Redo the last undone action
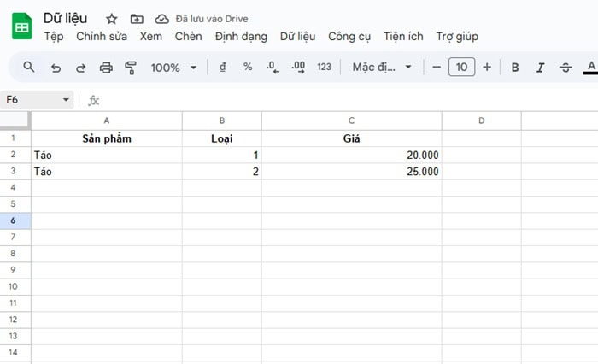The image size is (598, 364). tap(80, 67)
